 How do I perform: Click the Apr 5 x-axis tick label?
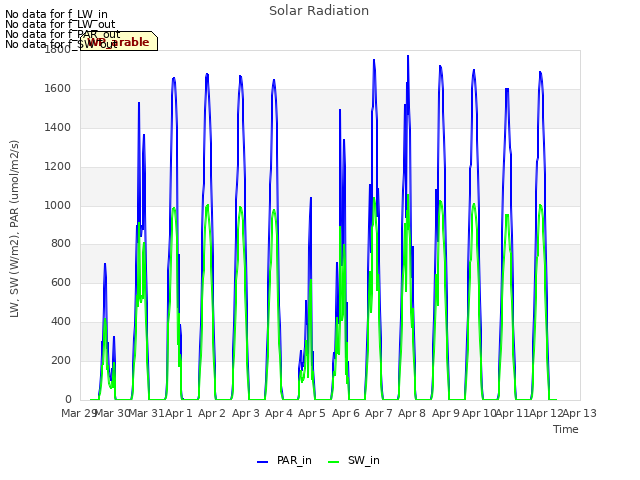click(x=312, y=413)
